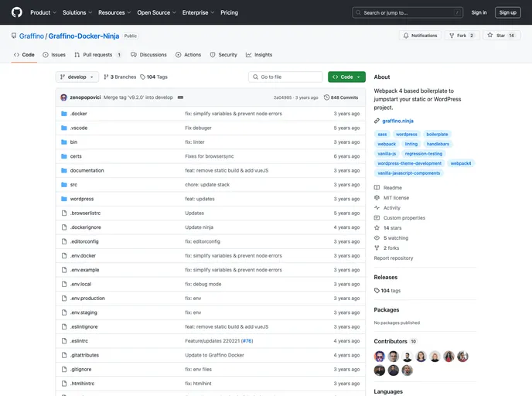Click the Fork icon
This screenshot has height=396, width=532.
tap(452, 36)
